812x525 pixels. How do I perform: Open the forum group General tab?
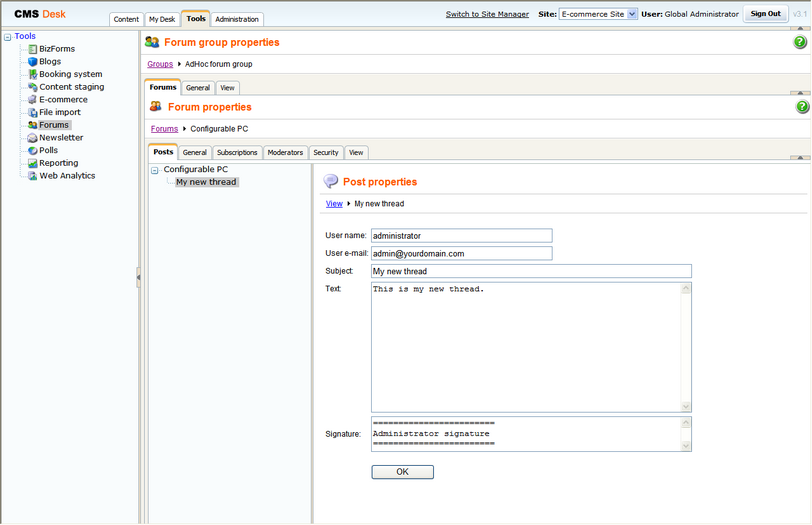[198, 88]
